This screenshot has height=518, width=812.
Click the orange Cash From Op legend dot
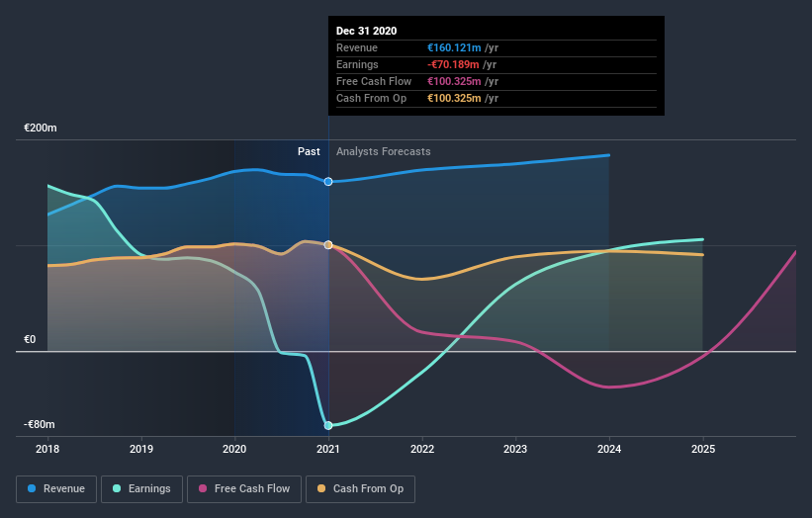[321, 488]
